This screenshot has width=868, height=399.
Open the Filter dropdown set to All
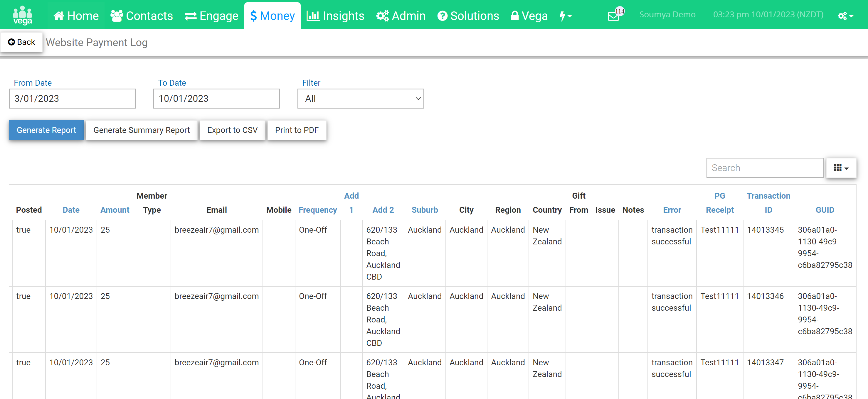click(x=361, y=99)
